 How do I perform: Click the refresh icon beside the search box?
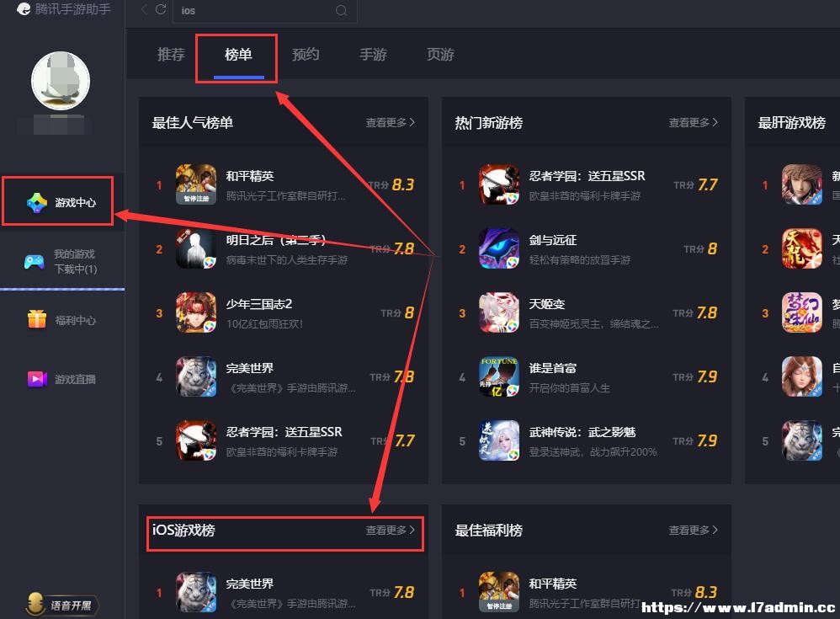tap(161, 9)
